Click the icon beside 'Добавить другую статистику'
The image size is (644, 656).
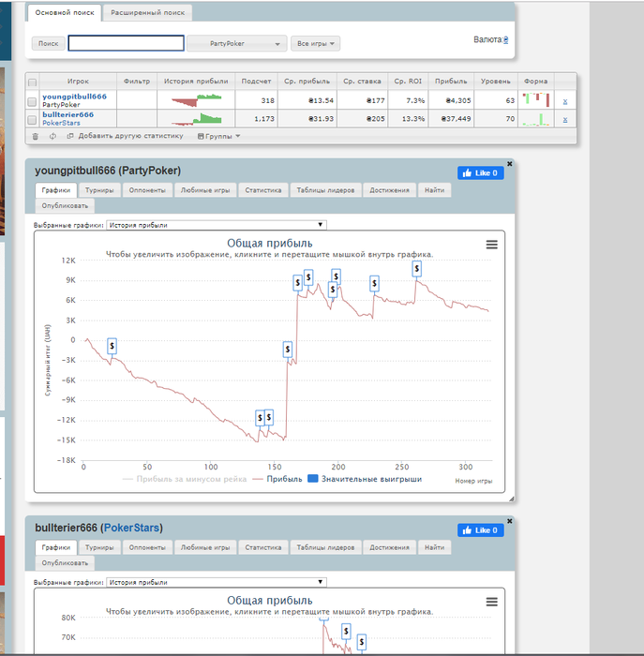70,136
